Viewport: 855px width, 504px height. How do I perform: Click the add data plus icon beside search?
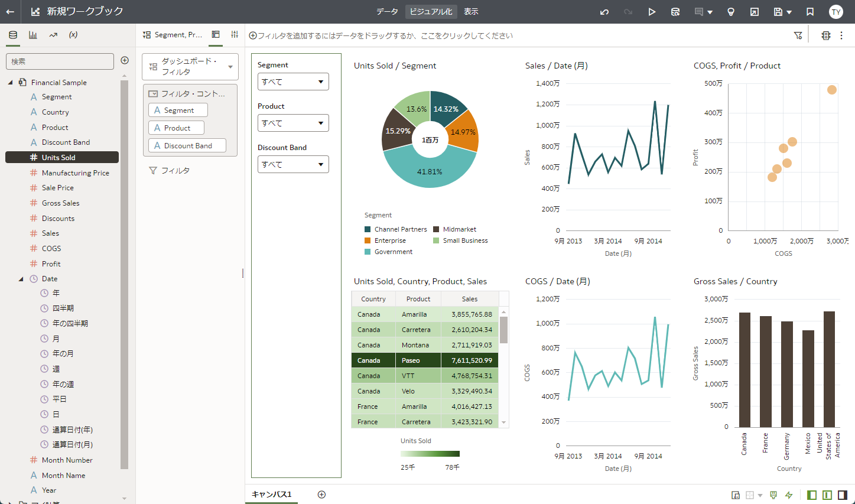pyautogui.click(x=125, y=60)
